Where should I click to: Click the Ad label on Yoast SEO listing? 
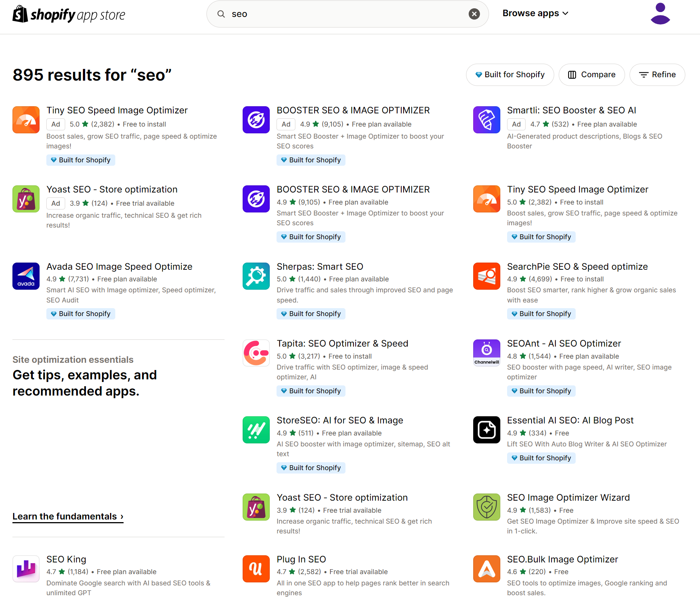[56, 203]
